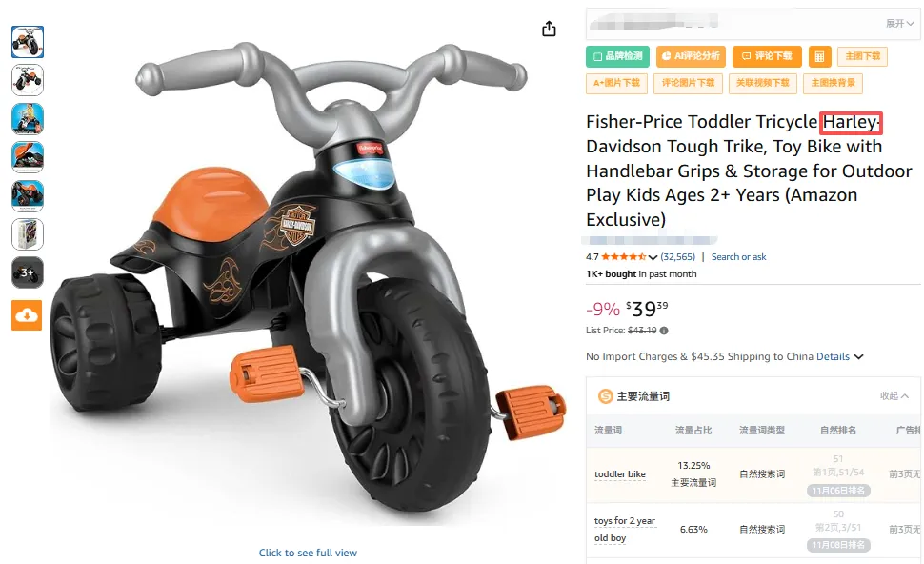The height and width of the screenshot is (564, 924).
Task: Click the orange icon beside 主要流量词
Action: 605,396
